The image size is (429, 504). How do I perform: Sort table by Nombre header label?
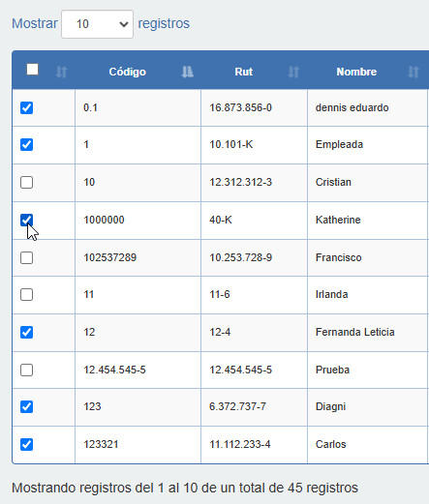[356, 72]
